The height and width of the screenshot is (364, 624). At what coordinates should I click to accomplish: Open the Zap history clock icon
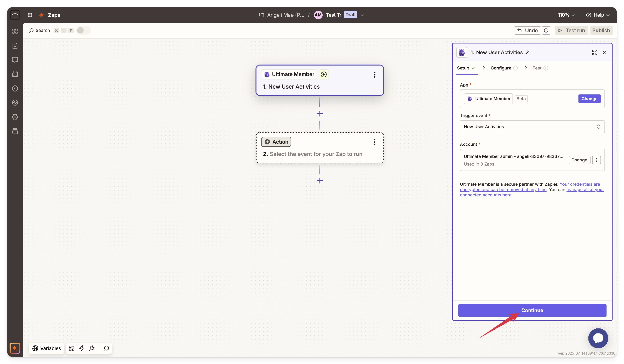point(15,88)
